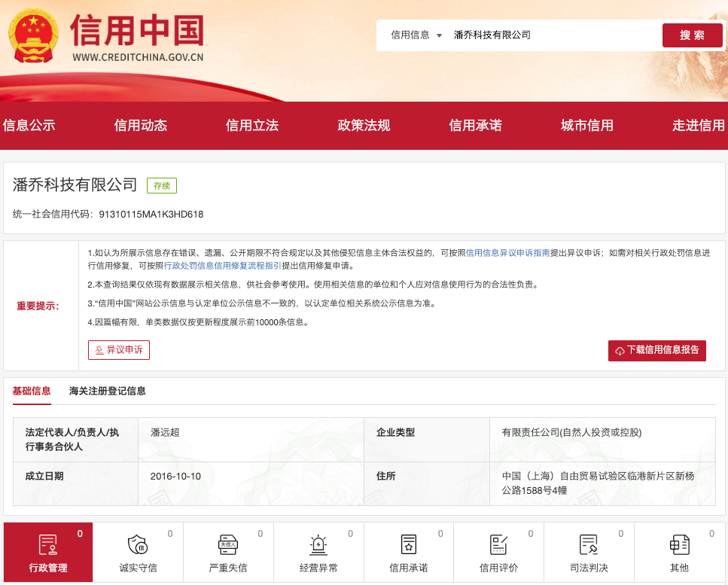Select the 司法判决 category icon
Viewport: 728px width, 585px height.
coord(589,544)
